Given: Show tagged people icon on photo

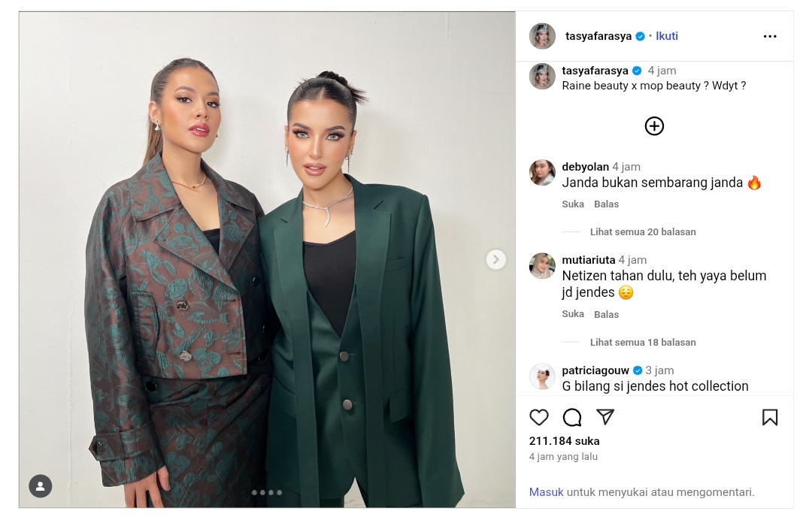Looking at the screenshot, I should click(41, 486).
